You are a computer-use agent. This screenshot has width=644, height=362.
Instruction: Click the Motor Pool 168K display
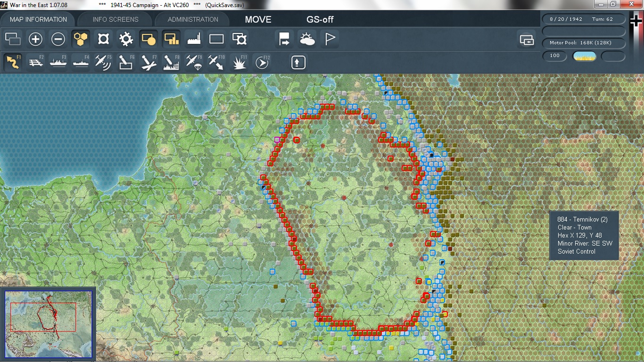click(x=585, y=43)
